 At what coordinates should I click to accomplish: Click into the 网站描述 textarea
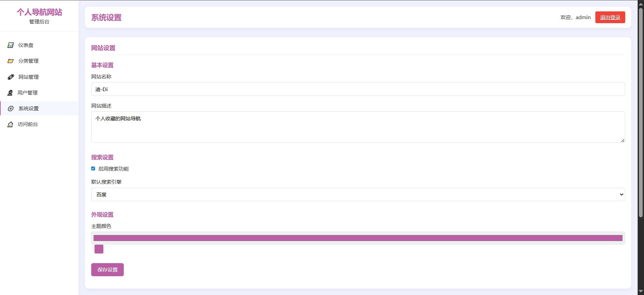pos(358,127)
